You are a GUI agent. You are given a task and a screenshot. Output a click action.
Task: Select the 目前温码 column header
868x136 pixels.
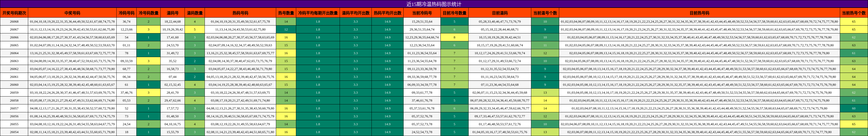click(x=500, y=13)
